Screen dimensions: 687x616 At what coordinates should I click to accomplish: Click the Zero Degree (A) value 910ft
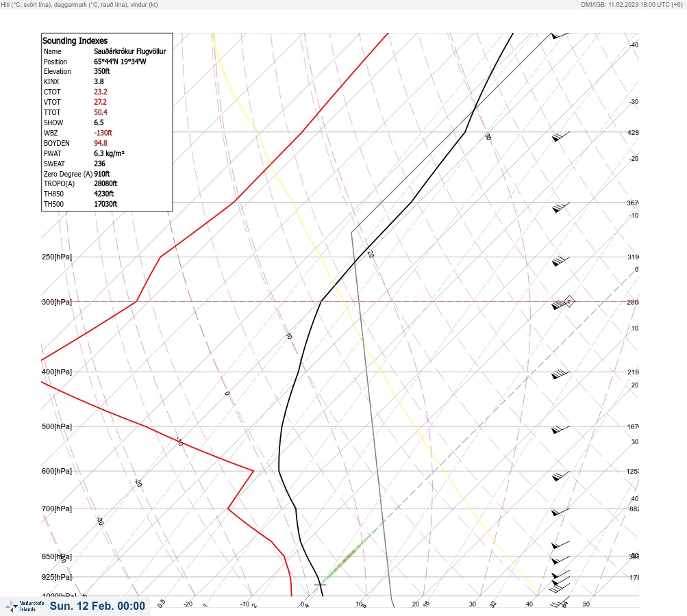coord(101,174)
